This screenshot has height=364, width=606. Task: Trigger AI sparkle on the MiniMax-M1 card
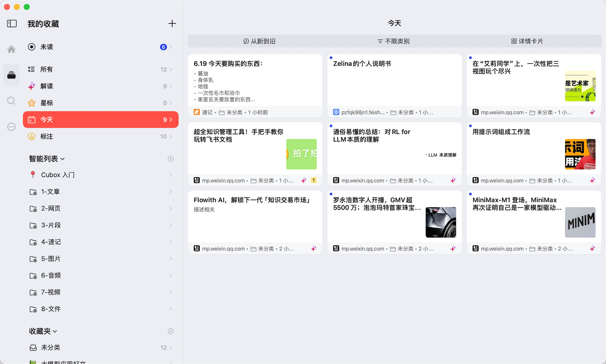pyautogui.click(x=593, y=249)
